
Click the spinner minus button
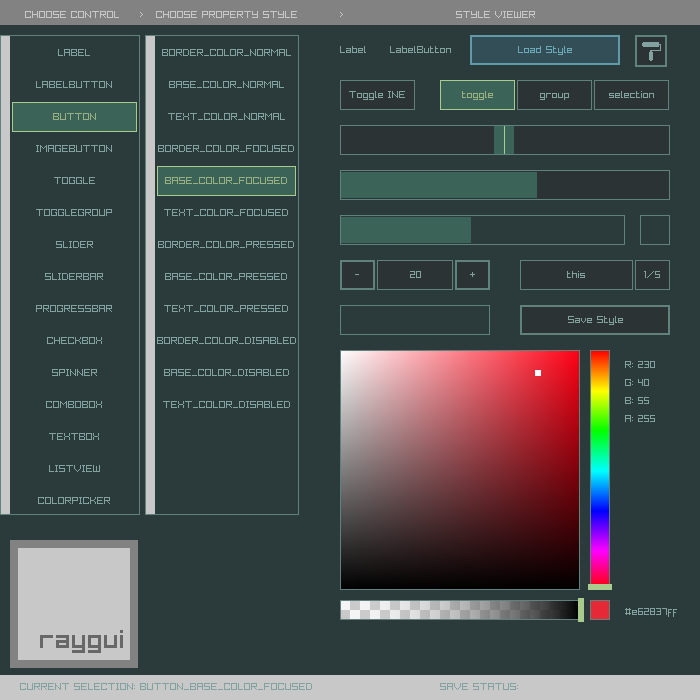(x=357, y=275)
